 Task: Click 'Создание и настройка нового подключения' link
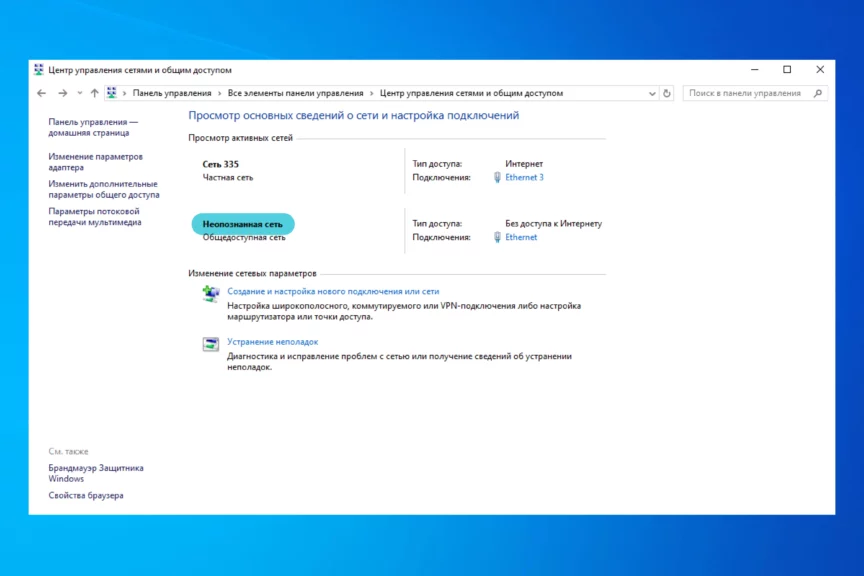coord(333,291)
